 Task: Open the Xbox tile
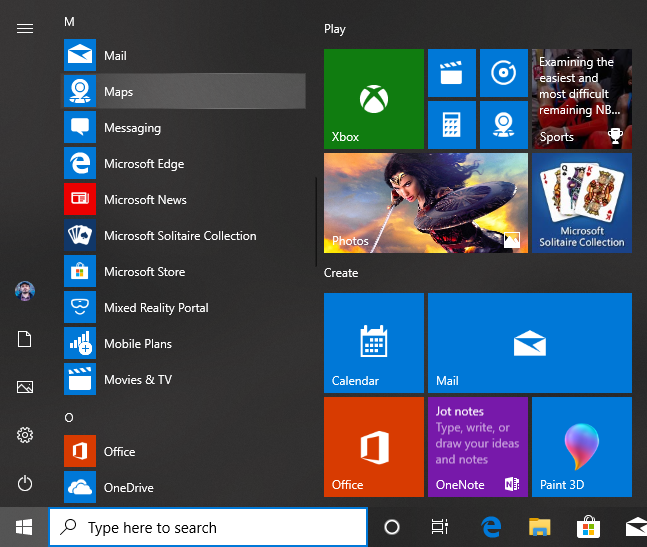pos(374,99)
